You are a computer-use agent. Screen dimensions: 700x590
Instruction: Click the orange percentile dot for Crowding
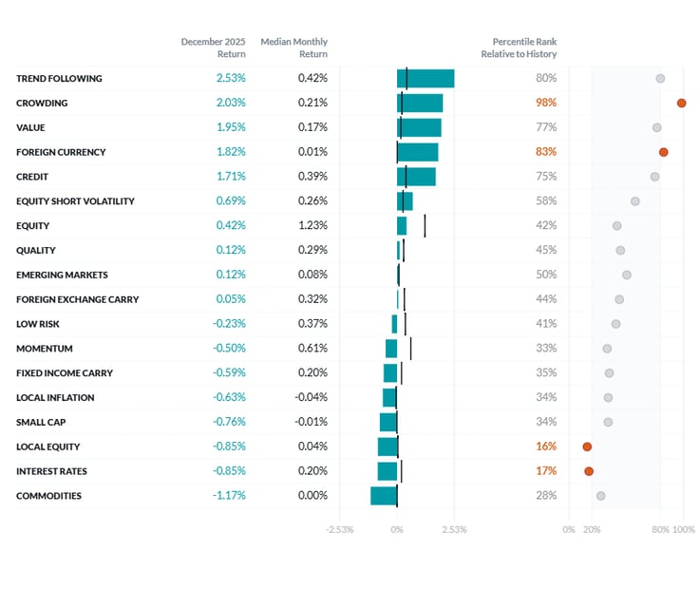pyautogui.click(x=681, y=103)
